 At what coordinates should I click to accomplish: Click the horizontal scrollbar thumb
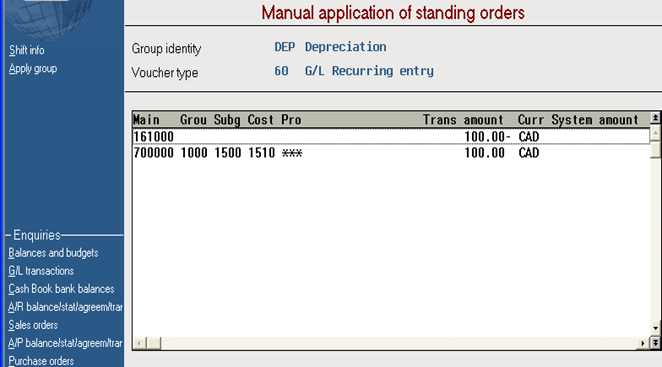(x=154, y=343)
